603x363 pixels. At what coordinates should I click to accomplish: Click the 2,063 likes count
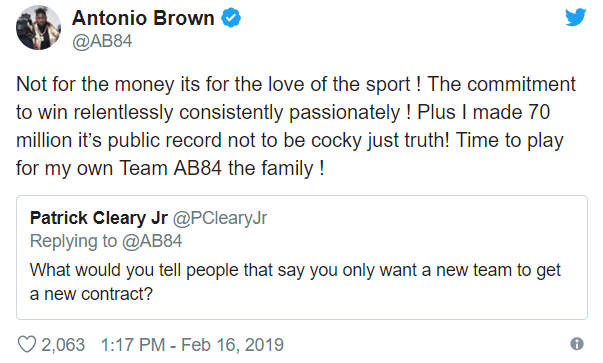pos(63,345)
